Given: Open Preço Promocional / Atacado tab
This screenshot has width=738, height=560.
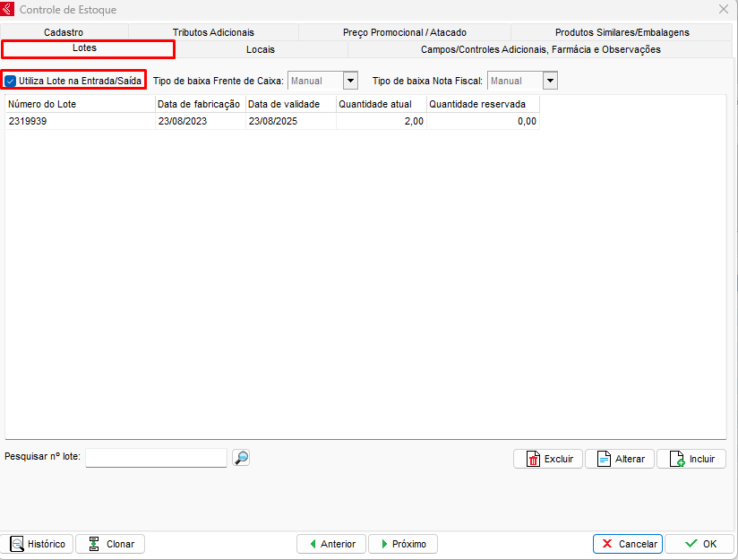Looking at the screenshot, I should tap(405, 32).
